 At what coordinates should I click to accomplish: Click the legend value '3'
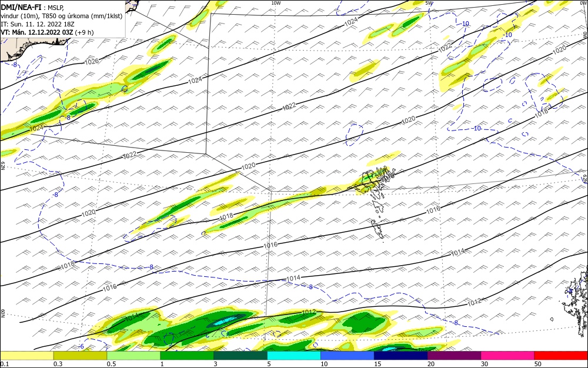pos(215,364)
